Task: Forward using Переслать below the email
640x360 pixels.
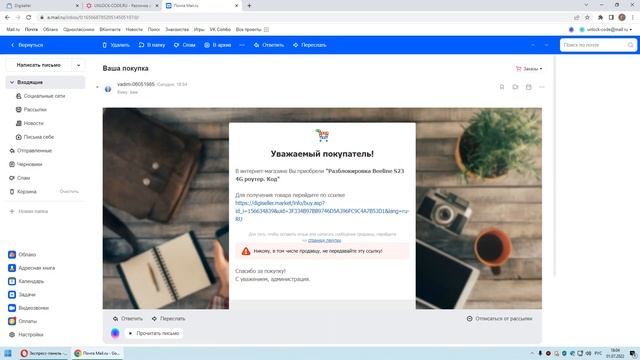Action: click(168, 318)
